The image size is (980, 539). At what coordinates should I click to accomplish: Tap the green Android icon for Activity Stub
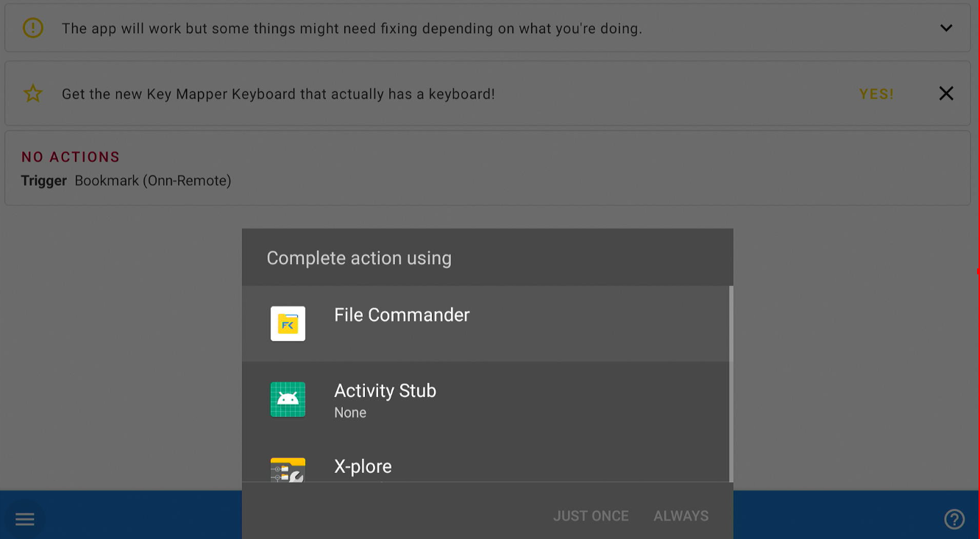point(288,399)
